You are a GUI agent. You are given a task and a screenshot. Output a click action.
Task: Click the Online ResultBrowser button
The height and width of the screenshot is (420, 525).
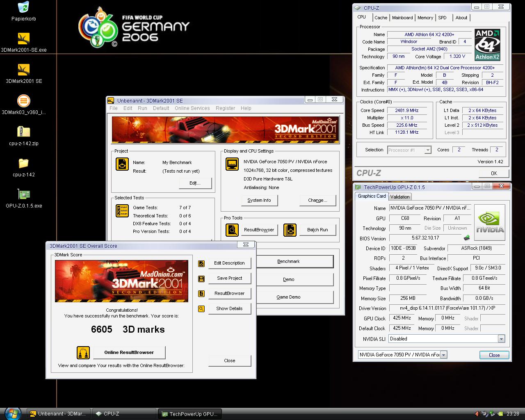(129, 352)
